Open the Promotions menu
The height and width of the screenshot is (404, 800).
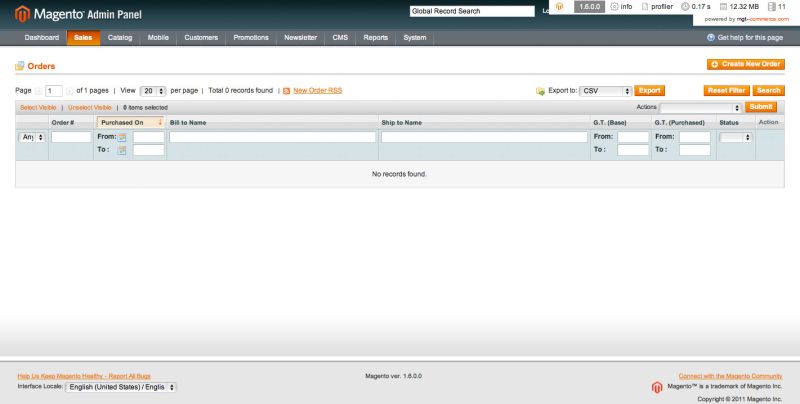tap(251, 37)
